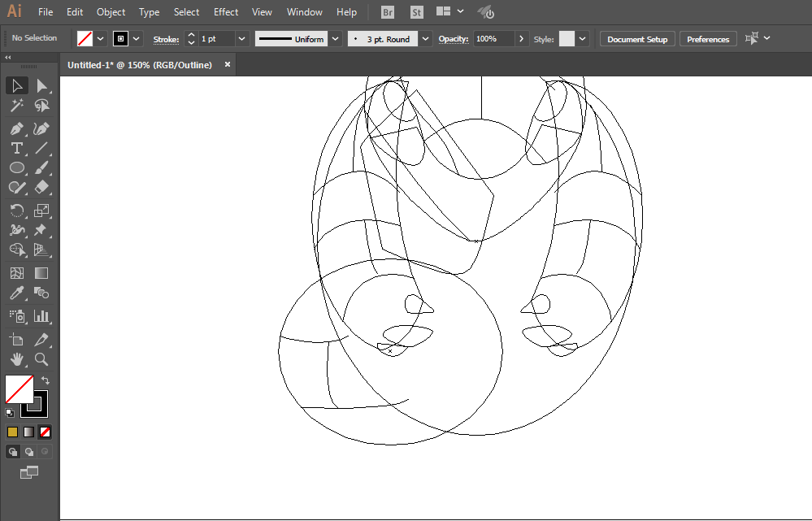Enable Draw Behind mode
The height and width of the screenshot is (521, 812).
tap(29, 452)
